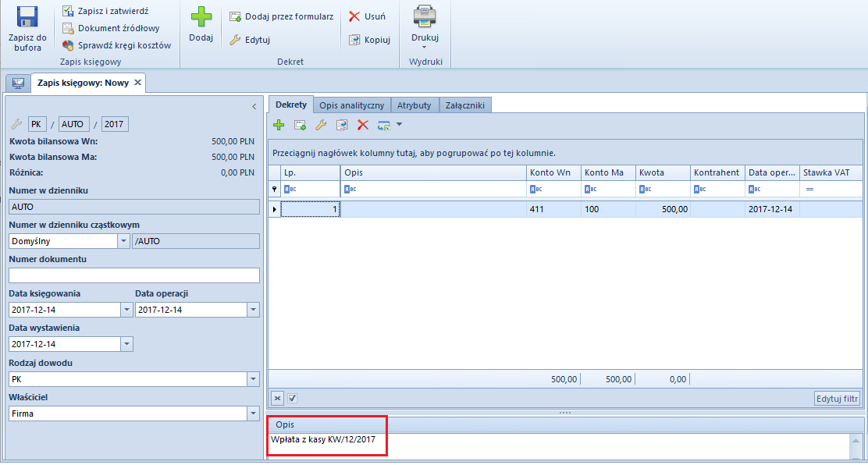Toggle the filter enabled checkbox below grid
This screenshot has width=868, height=465.
coord(293,397)
